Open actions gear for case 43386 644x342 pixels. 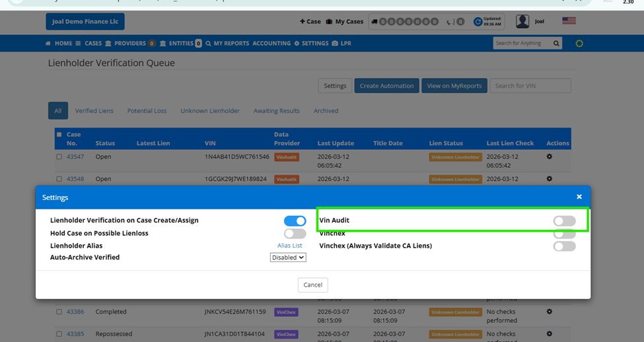[549, 312]
